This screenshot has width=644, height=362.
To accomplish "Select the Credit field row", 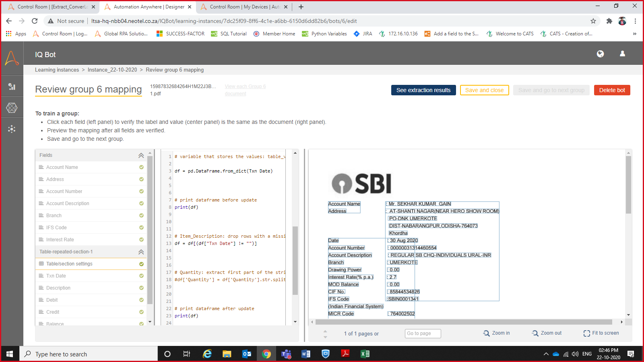I will coord(91,312).
